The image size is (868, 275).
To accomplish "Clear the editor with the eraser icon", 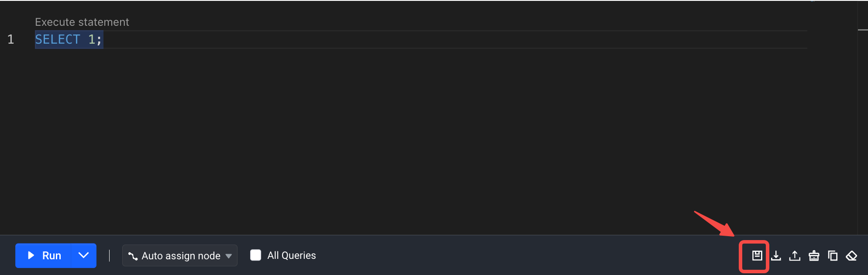I will click(851, 256).
